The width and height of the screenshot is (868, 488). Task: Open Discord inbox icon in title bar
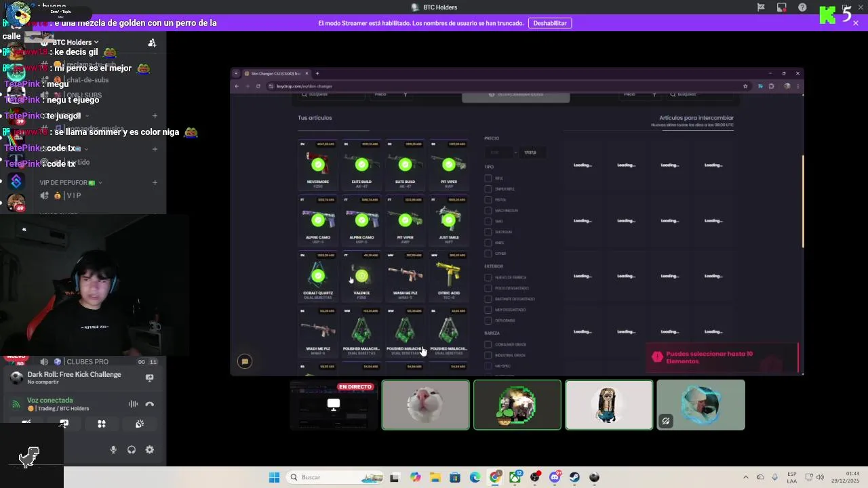click(782, 7)
